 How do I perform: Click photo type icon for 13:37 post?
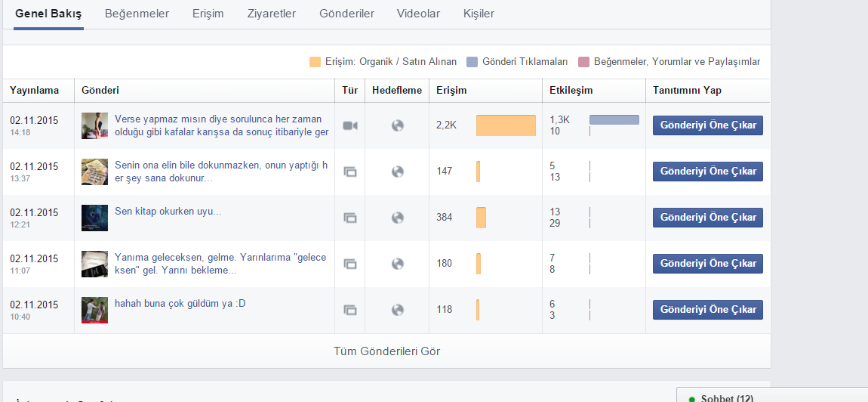pyautogui.click(x=350, y=172)
